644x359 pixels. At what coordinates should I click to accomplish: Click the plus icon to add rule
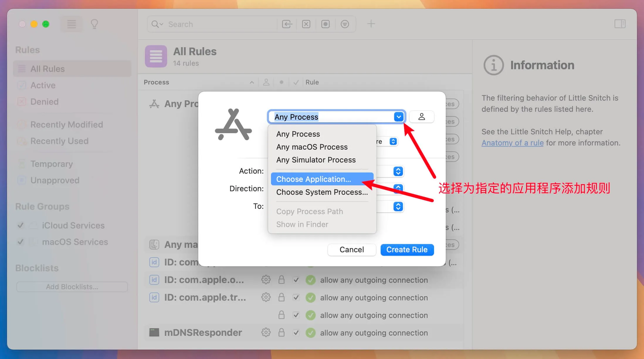pyautogui.click(x=371, y=24)
